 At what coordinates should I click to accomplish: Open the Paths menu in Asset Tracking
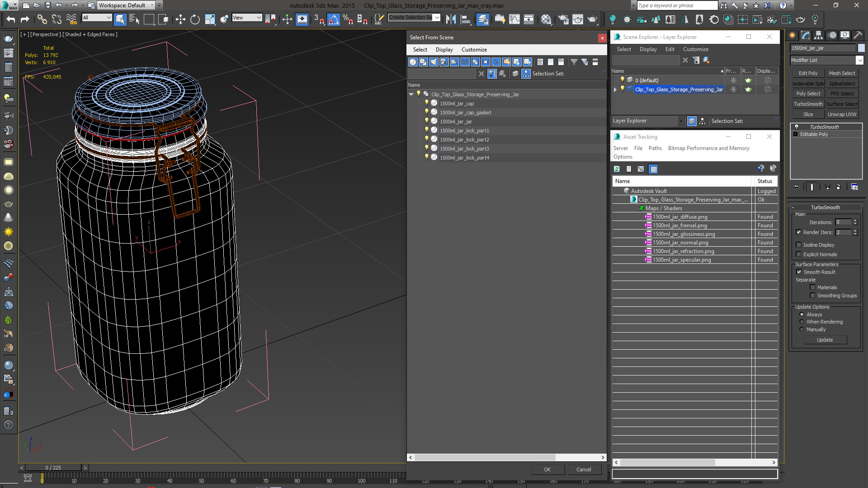click(x=655, y=148)
